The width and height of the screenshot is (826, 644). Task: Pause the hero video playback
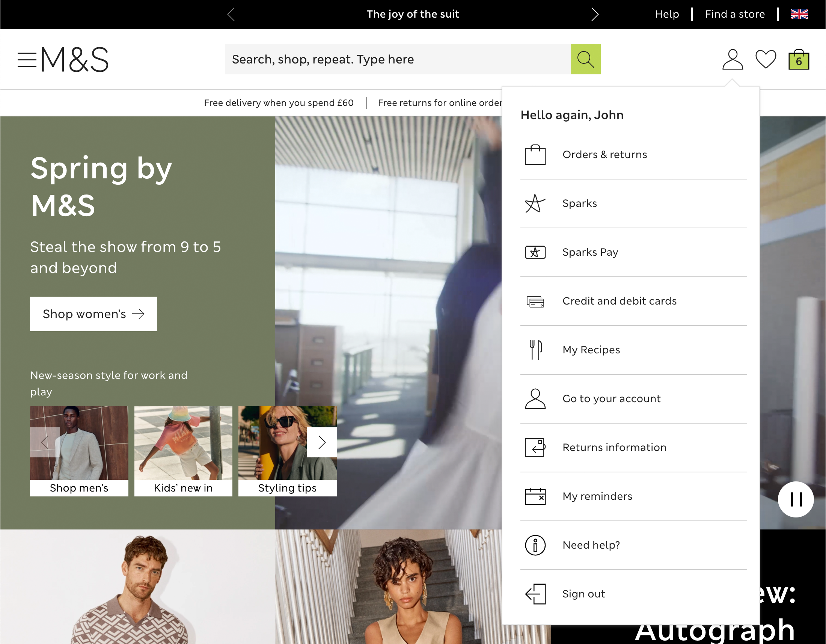coord(796,499)
